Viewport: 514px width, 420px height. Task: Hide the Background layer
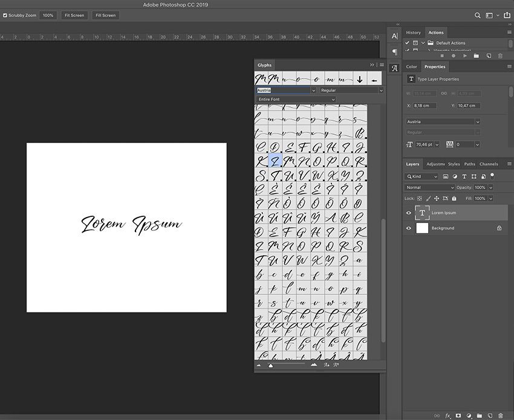click(x=408, y=228)
